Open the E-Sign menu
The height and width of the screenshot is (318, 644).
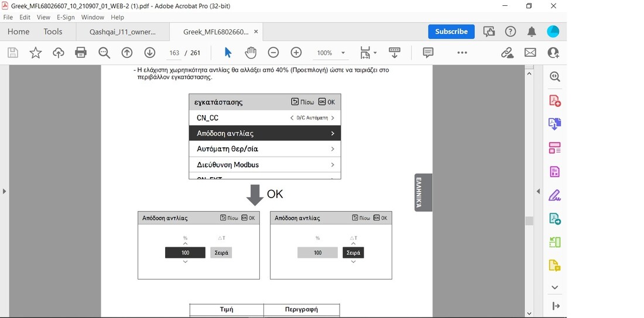pos(66,18)
